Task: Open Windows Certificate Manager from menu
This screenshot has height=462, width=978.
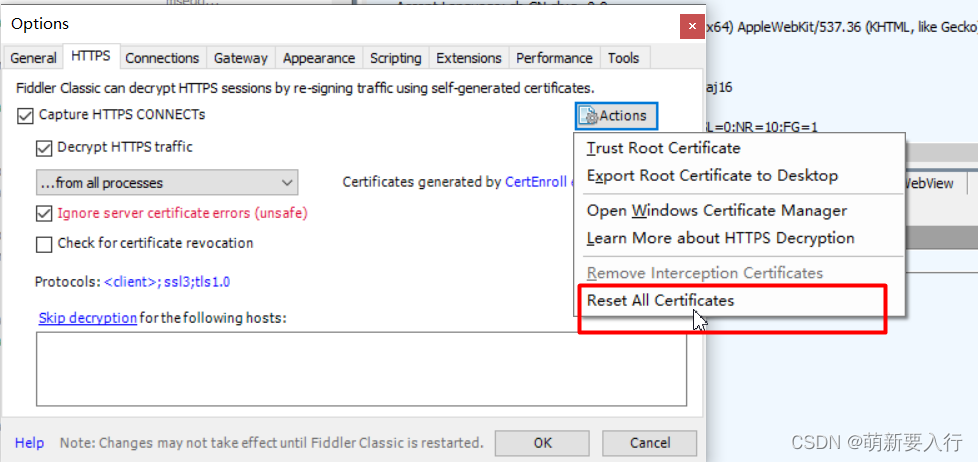Action: (x=716, y=211)
